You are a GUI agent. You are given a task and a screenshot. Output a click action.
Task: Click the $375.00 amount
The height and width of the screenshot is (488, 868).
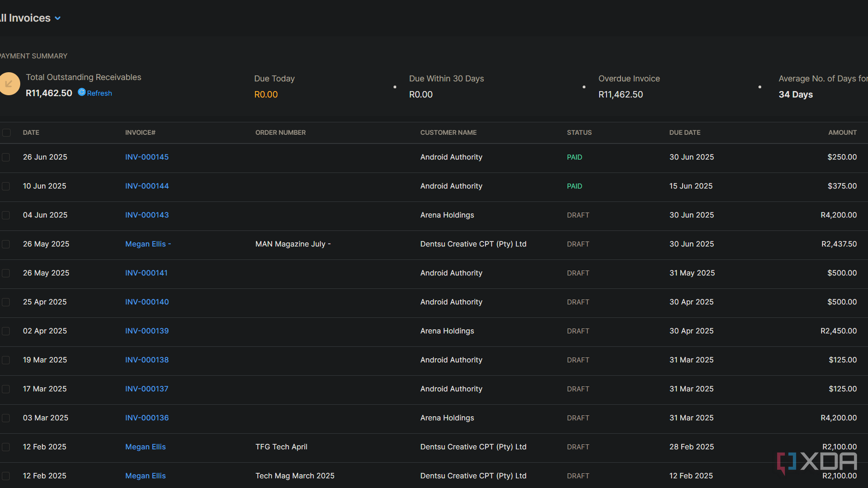tap(842, 186)
